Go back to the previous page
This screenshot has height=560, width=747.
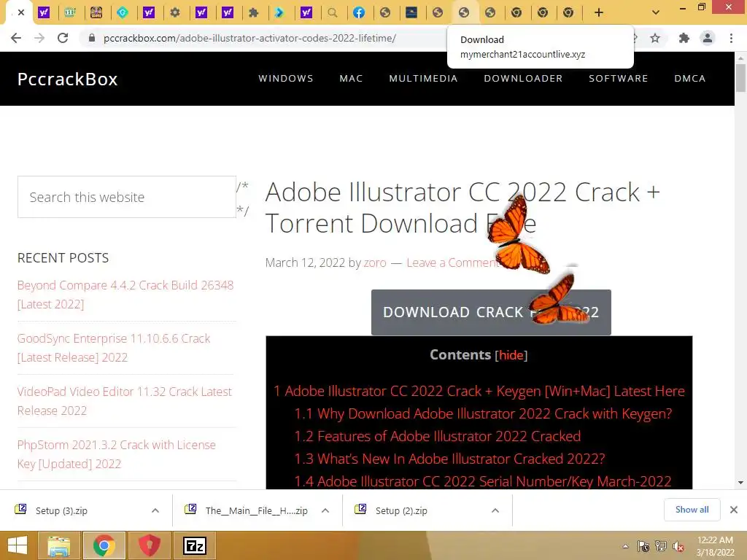pyautogui.click(x=16, y=38)
